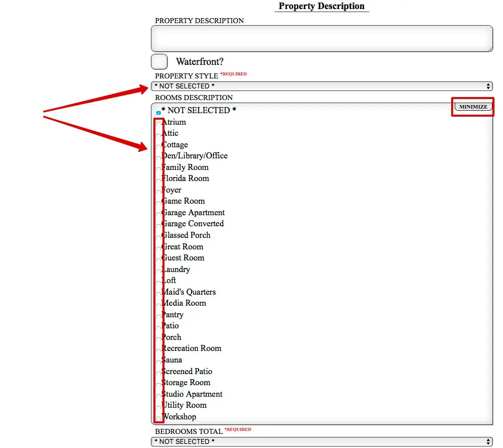The height and width of the screenshot is (448, 503).
Task: Enable the Den/Library/Office checkbox
Action: pos(158,157)
